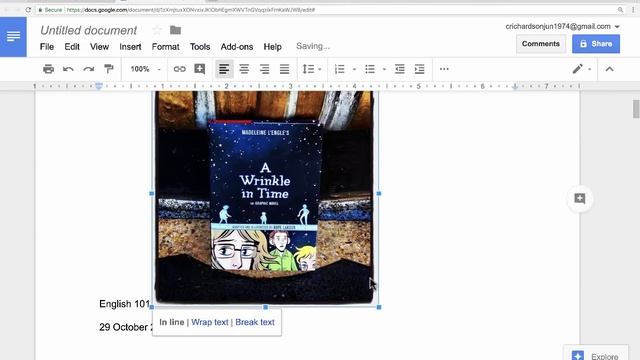The width and height of the screenshot is (640, 360).
Task: Redo the last action
Action: click(x=89, y=69)
